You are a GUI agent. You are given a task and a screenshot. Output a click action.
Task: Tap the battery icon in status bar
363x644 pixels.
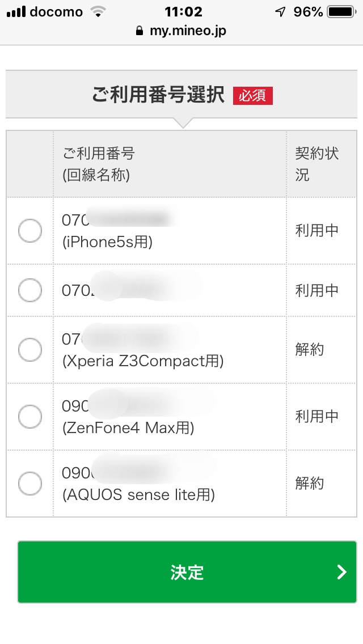click(x=341, y=12)
